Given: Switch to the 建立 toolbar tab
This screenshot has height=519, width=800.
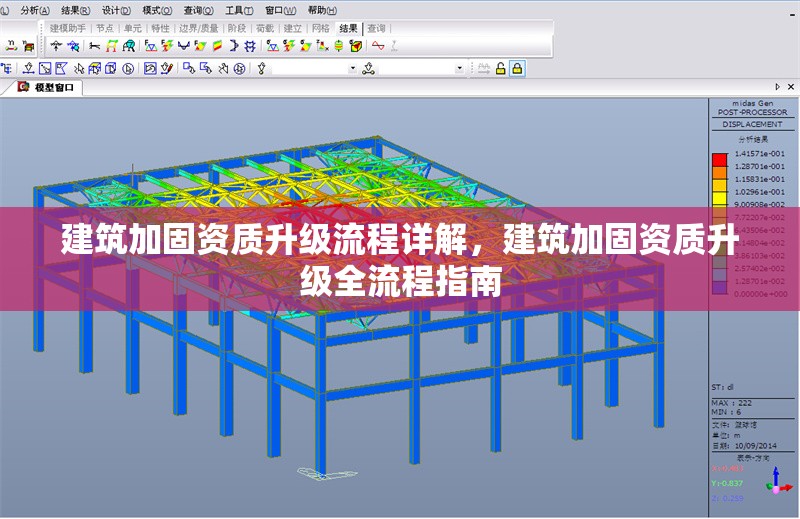Looking at the screenshot, I should 293,29.
